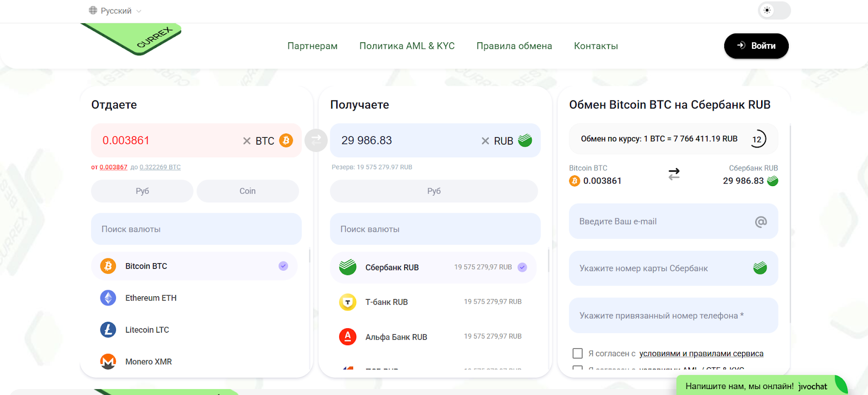Click the rate refresh timer showing 12
Screen dimensions: 868x395
(x=757, y=139)
